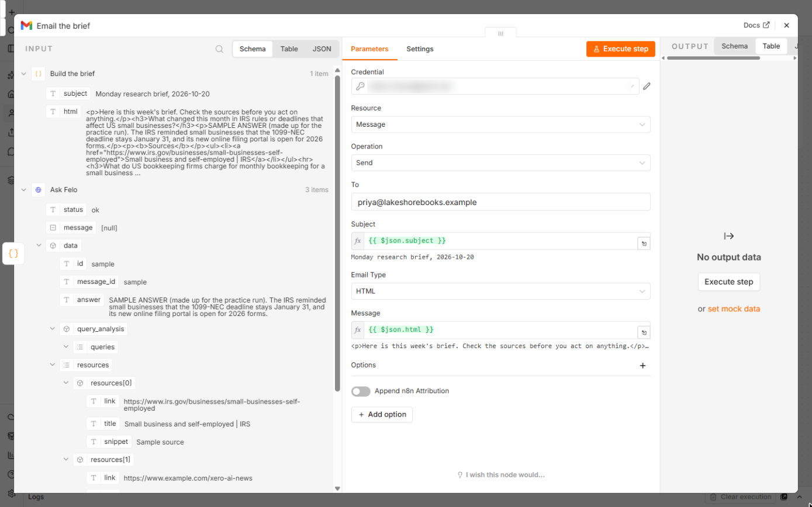Viewport: 812px width, 507px height.
Task: Click the id field pill
Action: pyautogui.click(x=73, y=263)
